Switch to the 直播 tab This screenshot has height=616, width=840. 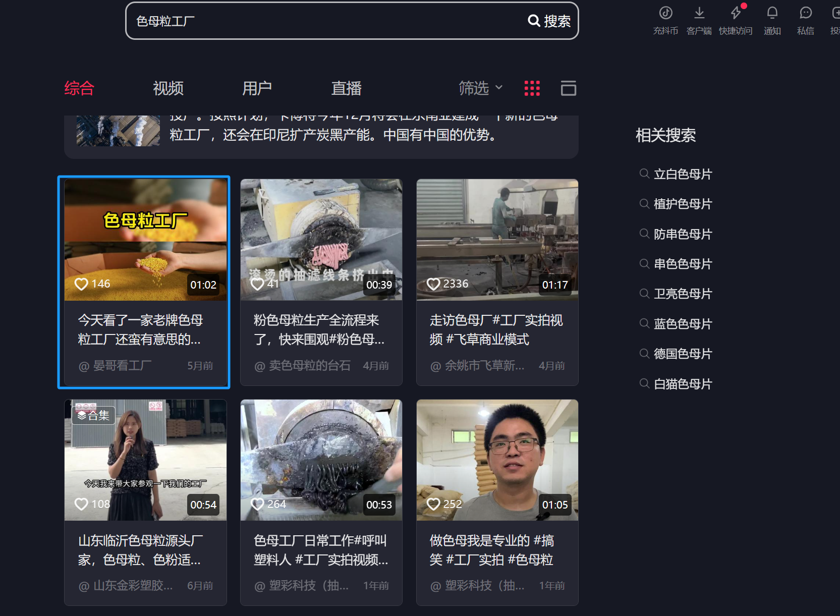point(347,88)
